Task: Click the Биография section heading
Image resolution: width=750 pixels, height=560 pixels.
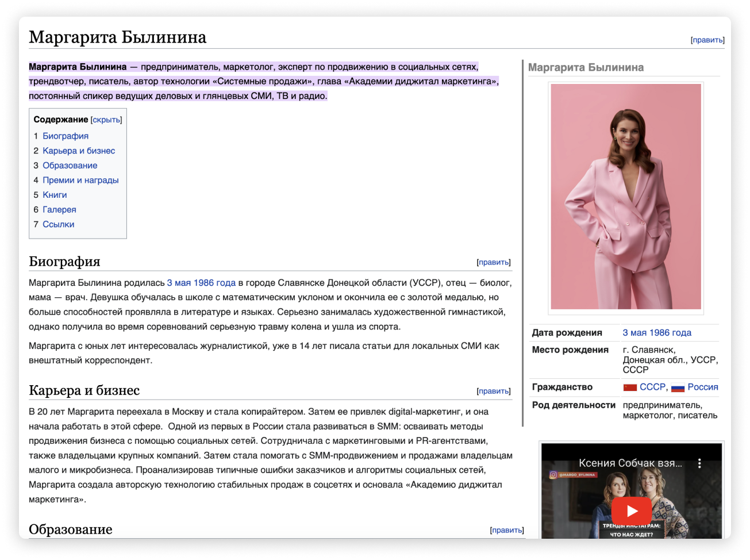Action: tap(64, 262)
